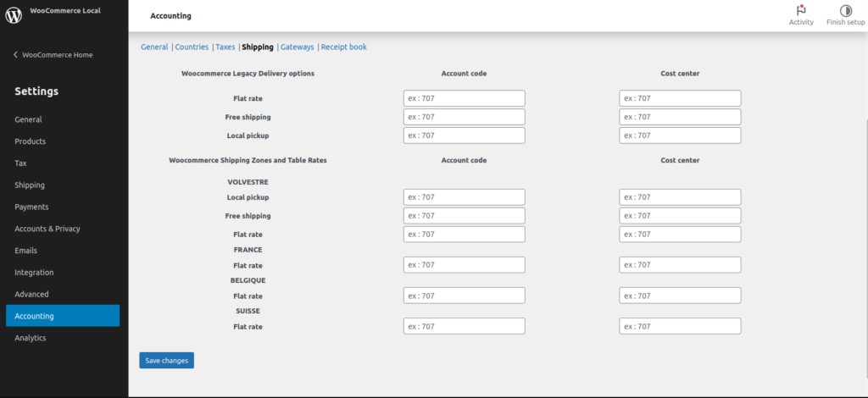Open the Analytics sidebar item
Screen dimensions: 868x398
tap(31, 338)
